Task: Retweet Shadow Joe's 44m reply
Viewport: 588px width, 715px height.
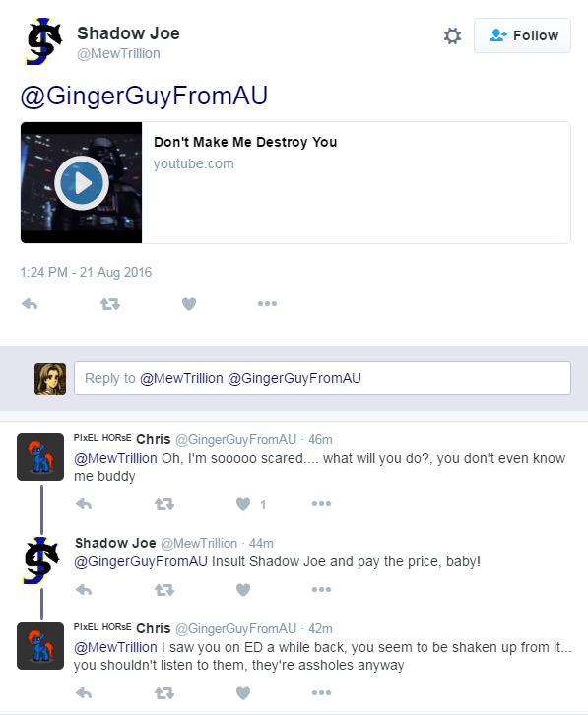Action: tap(164, 590)
